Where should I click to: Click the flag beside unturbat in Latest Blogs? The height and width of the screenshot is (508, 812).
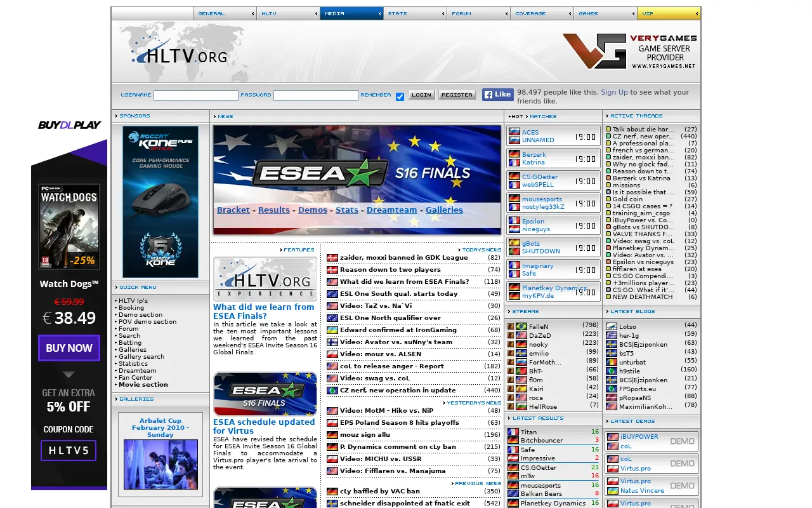pos(612,362)
